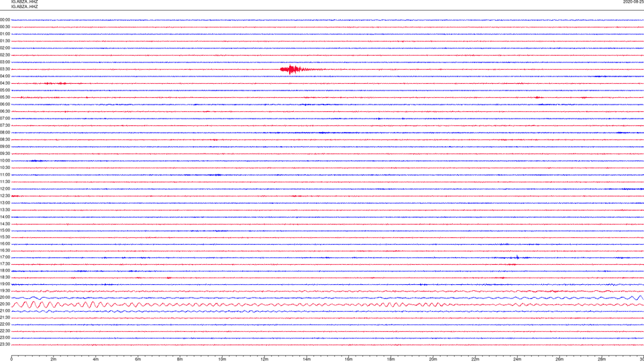
Task: Click the spike near 24m on the 17:00 trace
Action: 517,257
